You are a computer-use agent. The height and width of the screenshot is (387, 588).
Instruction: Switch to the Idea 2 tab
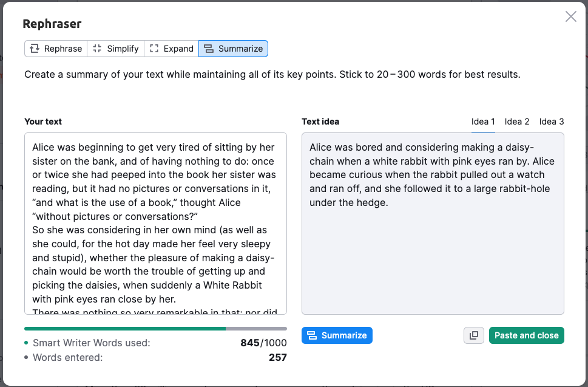tap(517, 122)
